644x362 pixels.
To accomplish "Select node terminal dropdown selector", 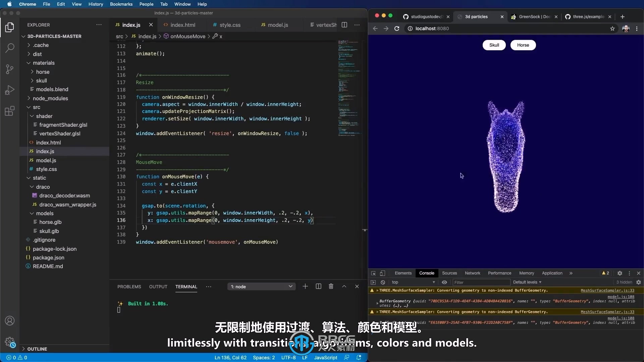I will tap(261, 287).
